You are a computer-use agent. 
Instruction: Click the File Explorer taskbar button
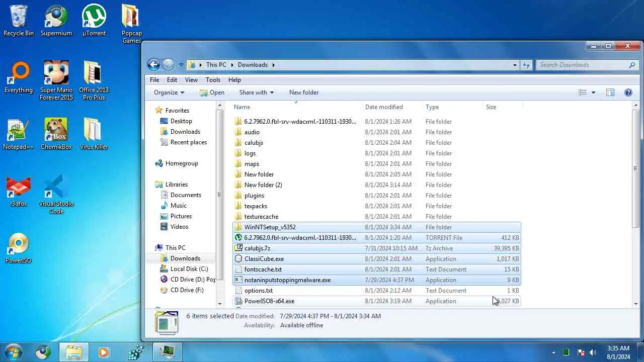coord(74,352)
